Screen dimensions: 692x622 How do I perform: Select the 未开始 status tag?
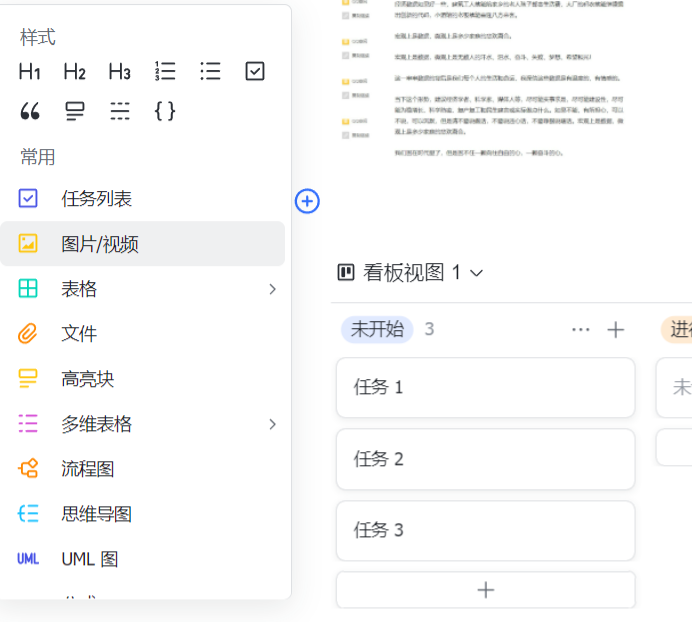click(377, 329)
